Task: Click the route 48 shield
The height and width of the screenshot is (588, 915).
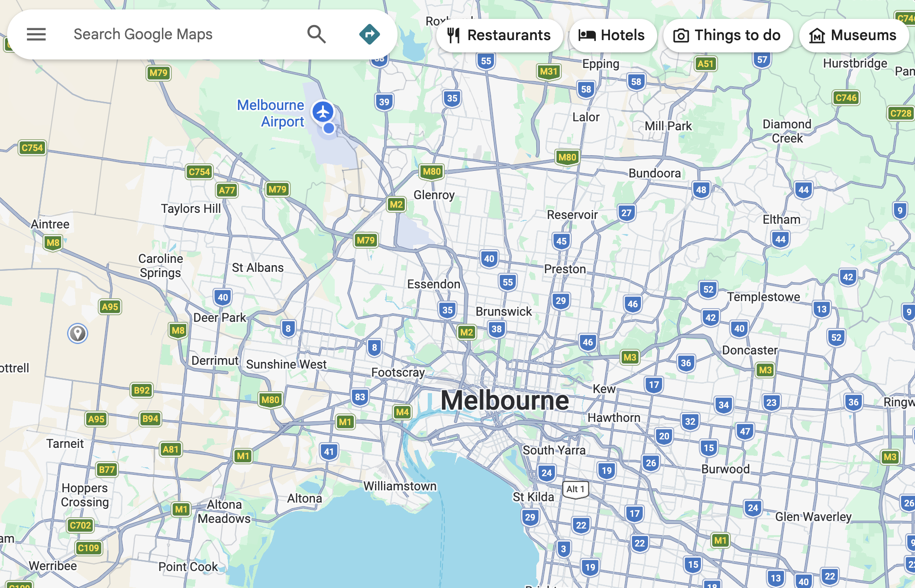Action: click(701, 190)
